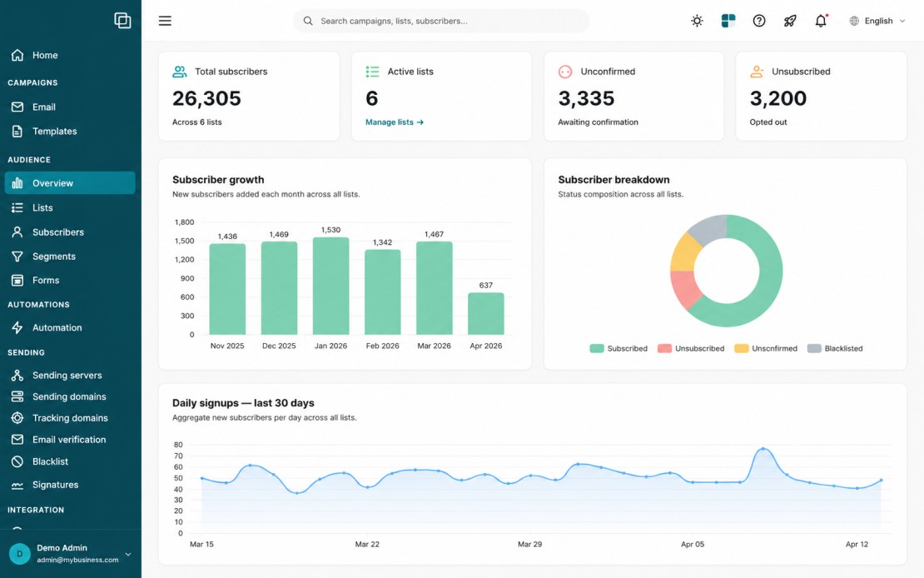Open Subscribers in sidebar

pos(70,232)
